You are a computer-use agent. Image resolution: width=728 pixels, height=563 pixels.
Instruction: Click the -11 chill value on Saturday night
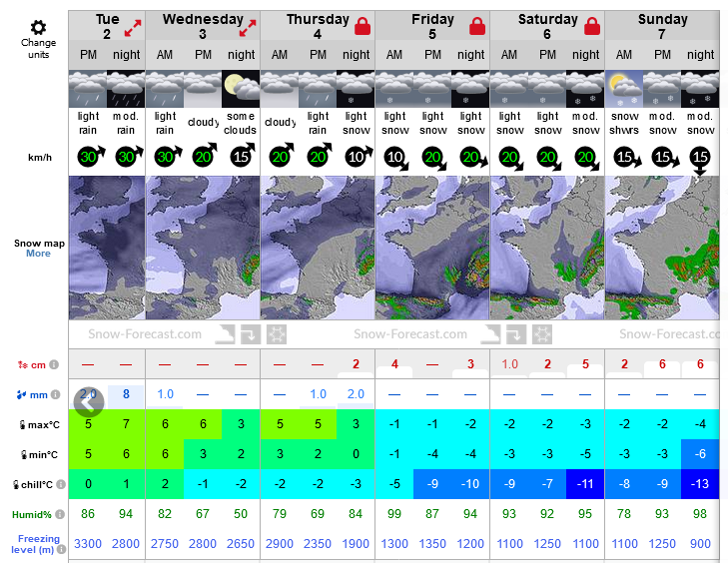585,484
